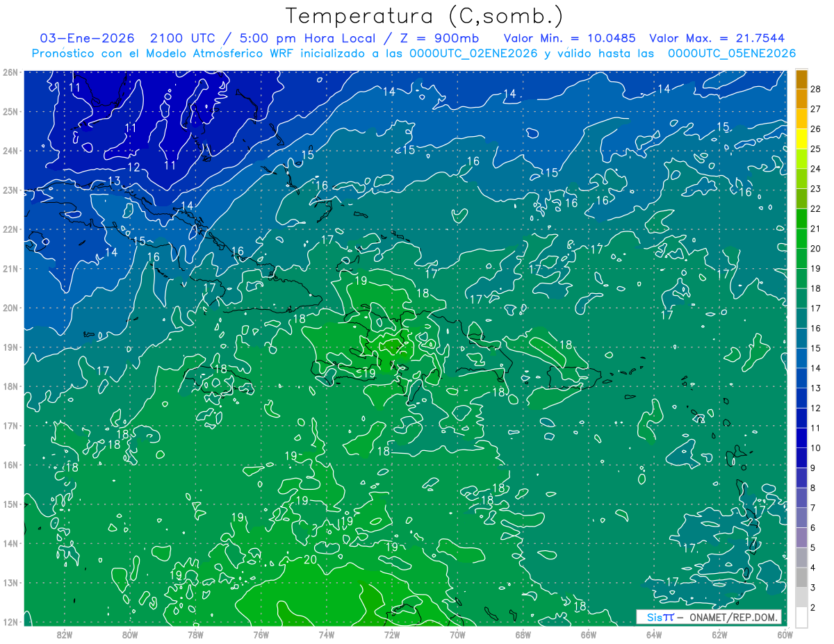This screenshot has width=834, height=644.
Task: Click the "2" label on the color scale
Action: click(x=813, y=608)
